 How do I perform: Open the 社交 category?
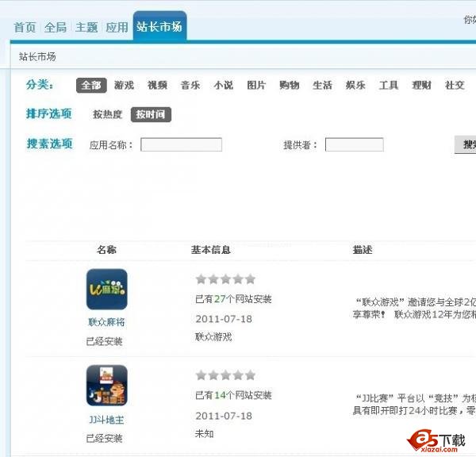(x=455, y=86)
